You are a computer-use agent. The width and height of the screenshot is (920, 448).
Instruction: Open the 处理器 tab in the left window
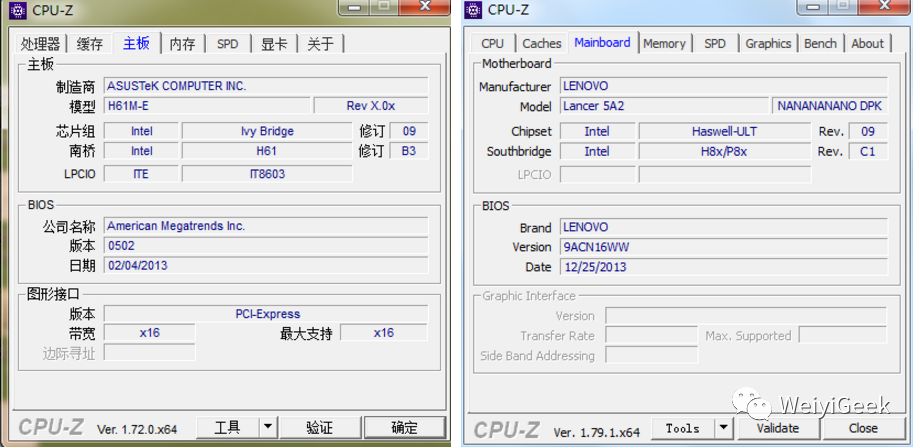click(40, 44)
